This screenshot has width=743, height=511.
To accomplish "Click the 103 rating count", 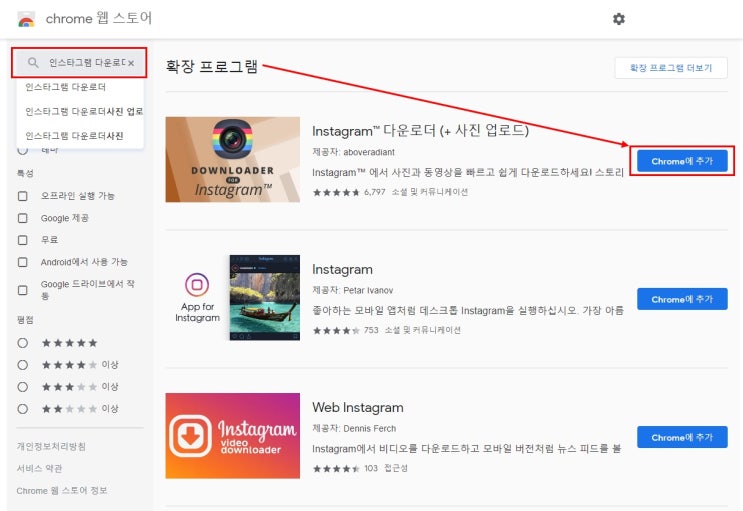I will pos(371,468).
